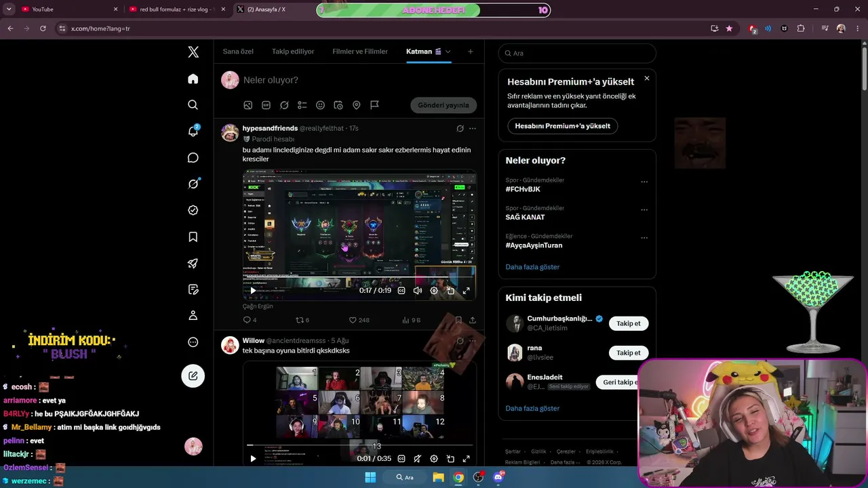Unmute the Willow 0:01 / 0:35 video
The image size is (868, 488).
[x=418, y=459]
